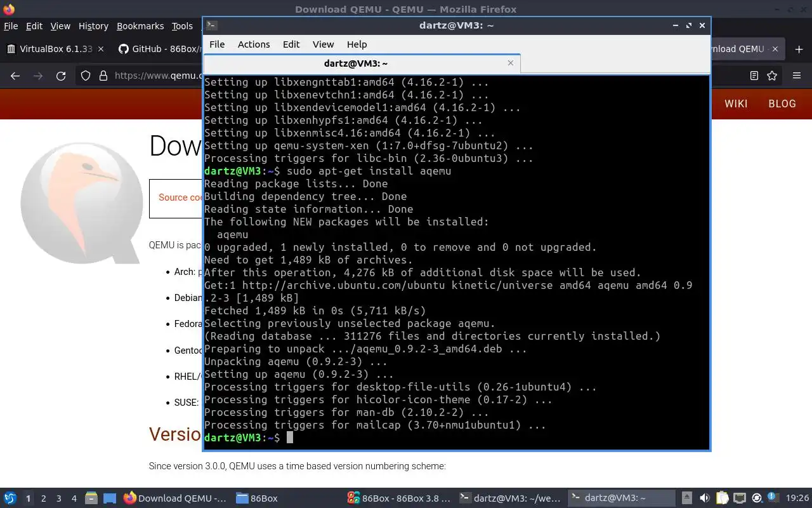Image resolution: width=812 pixels, height=508 pixels.
Task: Open File menu in terminal window
Action: (x=217, y=44)
